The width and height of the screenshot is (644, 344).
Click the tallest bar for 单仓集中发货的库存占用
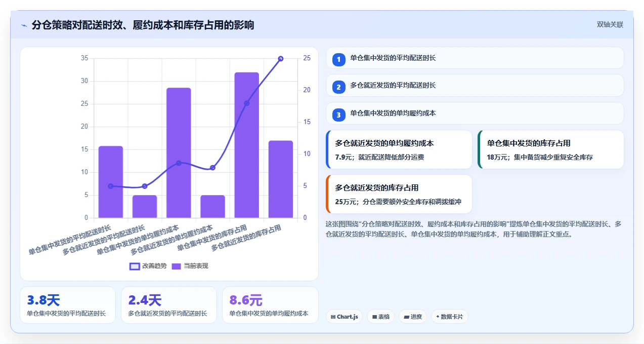(x=246, y=145)
